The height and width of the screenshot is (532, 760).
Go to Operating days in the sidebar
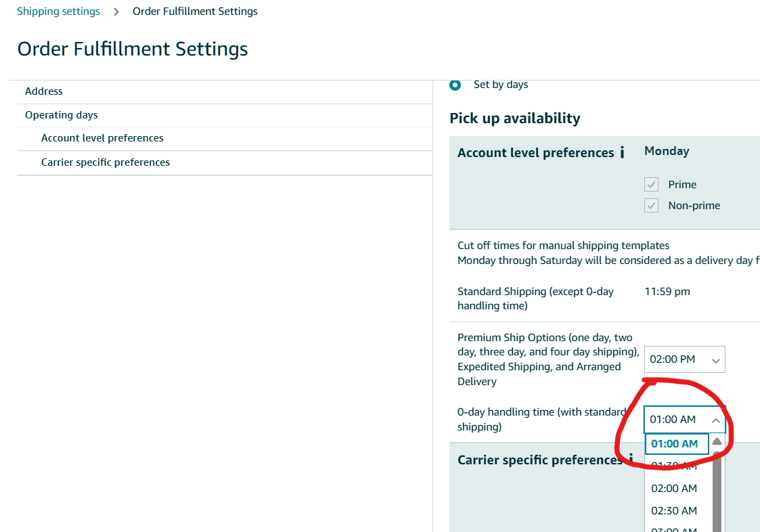click(62, 115)
